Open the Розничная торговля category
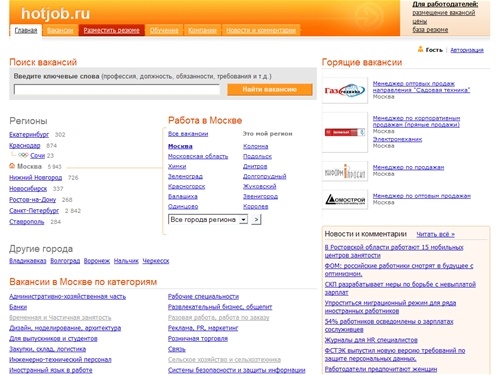This screenshot has width=500, height=375. (198, 338)
